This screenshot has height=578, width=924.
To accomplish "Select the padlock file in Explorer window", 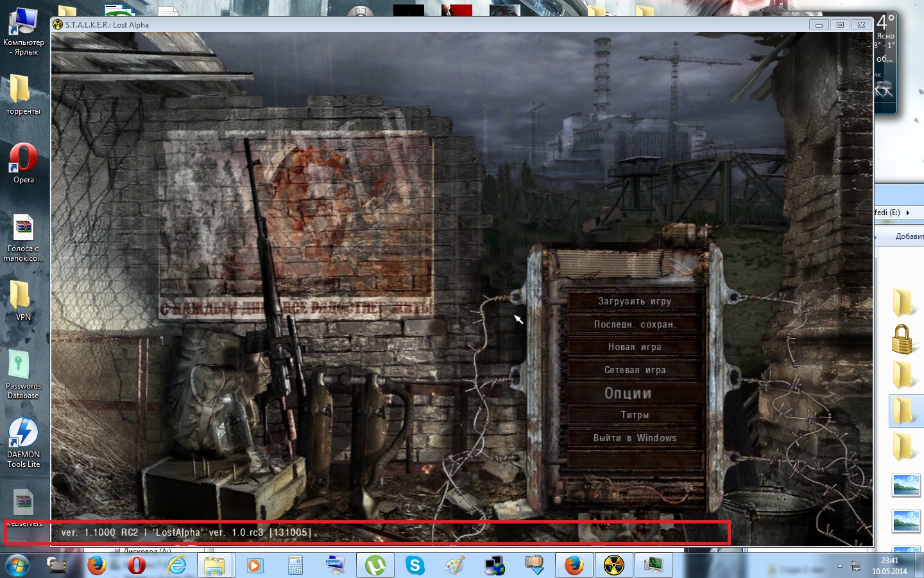I will click(902, 338).
